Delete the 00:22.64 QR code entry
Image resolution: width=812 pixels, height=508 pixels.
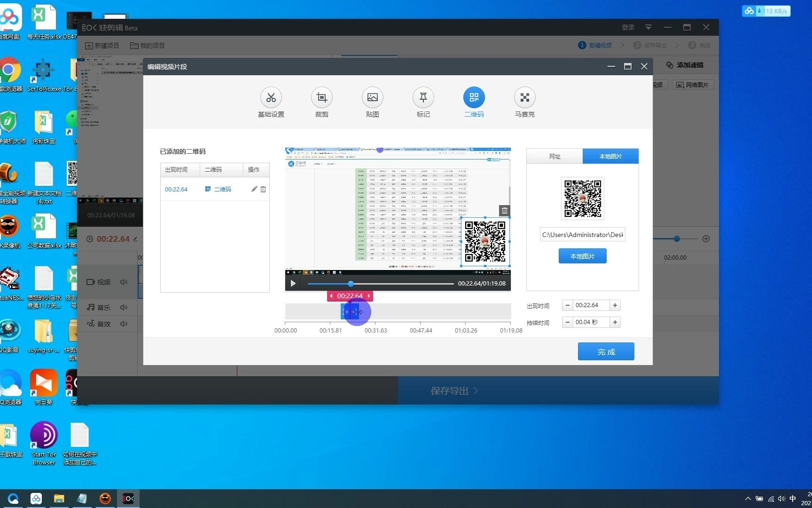pos(263,189)
